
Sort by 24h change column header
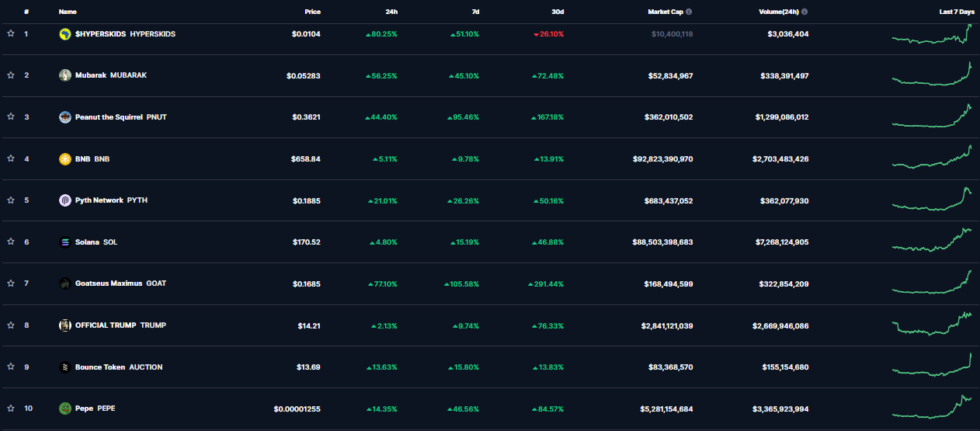click(391, 12)
